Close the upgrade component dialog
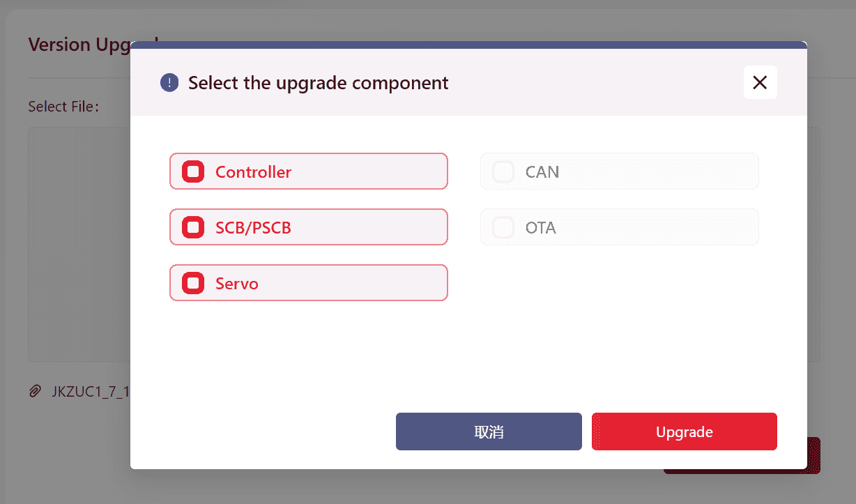The width and height of the screenshot is (856, 504). 760,82
